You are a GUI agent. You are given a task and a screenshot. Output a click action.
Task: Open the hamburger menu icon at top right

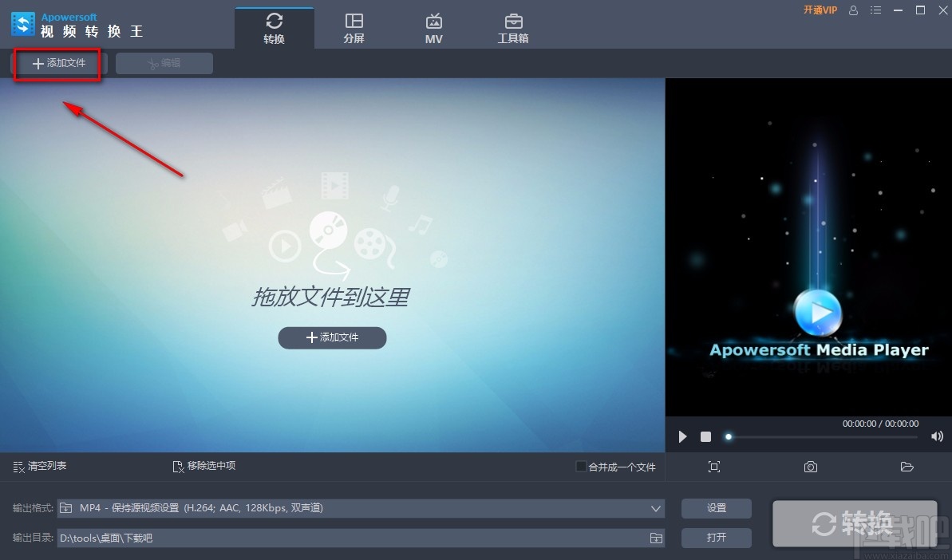pyautogui.click(x=875, y=10)
